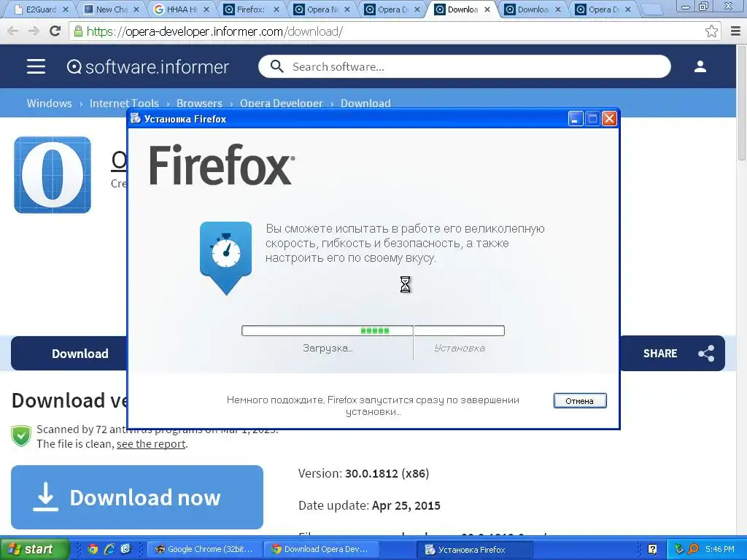Screen dimensions: 747x560
Task: Click the green shield scan icon
Action: (x=21, y=436)
